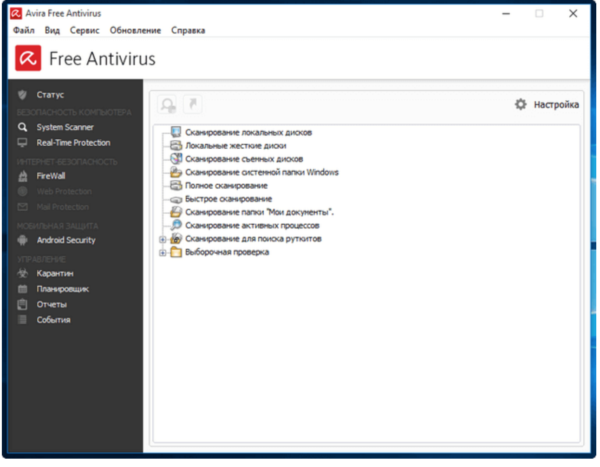Open the Обновление menu
This screenshot has width=600, height=467.
pos(135,30)
